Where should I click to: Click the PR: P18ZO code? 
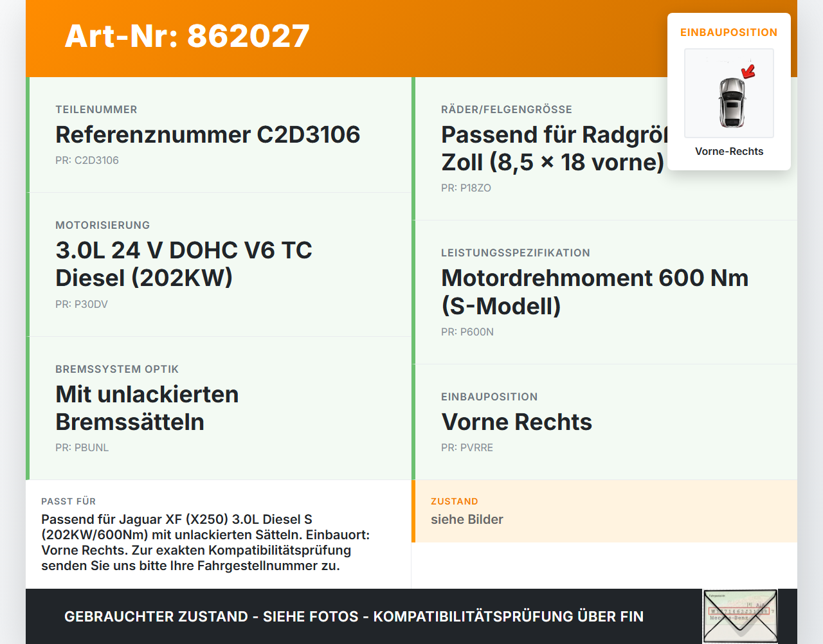466,188
